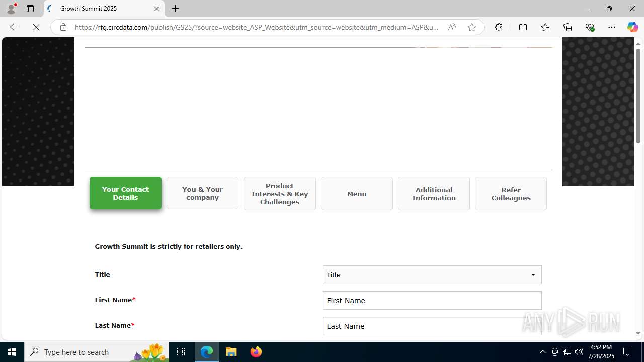This screenshot has width=644, height=362.
Task: Select Your Contact Details tab
Action: point(125,193)
